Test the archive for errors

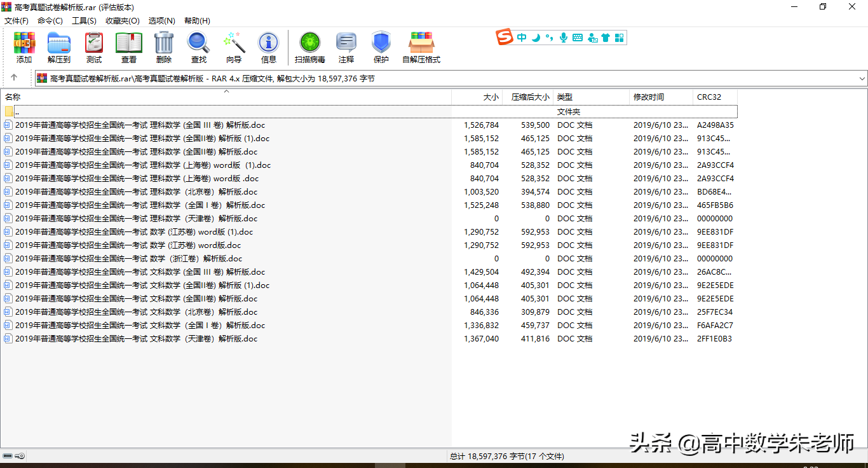93,47
